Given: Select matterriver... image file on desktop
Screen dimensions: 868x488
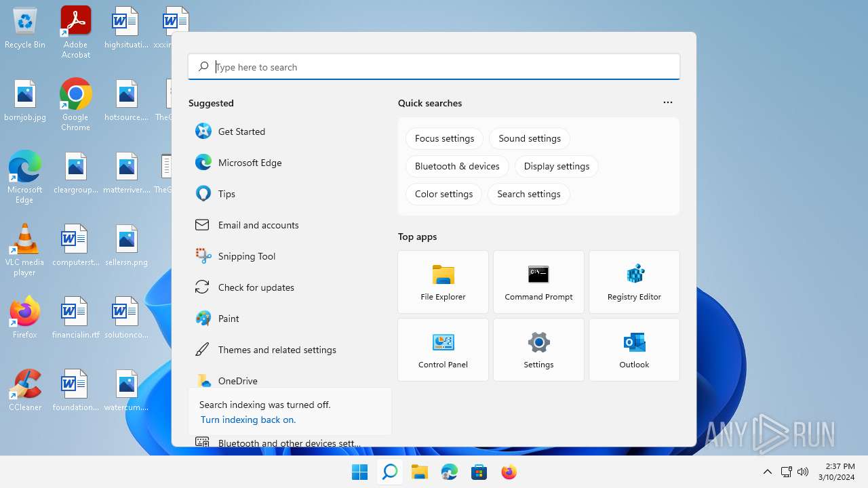Looking at the screenshot, I should (x=127, y=174).
